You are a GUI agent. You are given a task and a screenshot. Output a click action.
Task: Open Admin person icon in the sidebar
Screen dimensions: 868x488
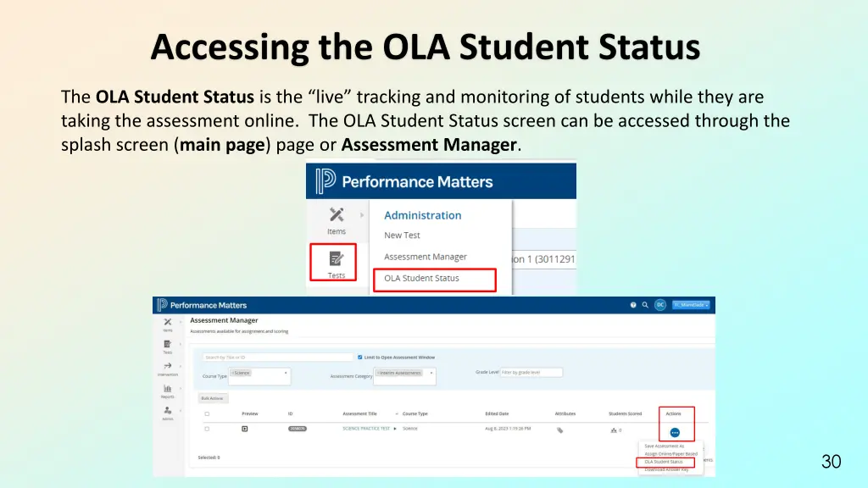click(168, 413)
